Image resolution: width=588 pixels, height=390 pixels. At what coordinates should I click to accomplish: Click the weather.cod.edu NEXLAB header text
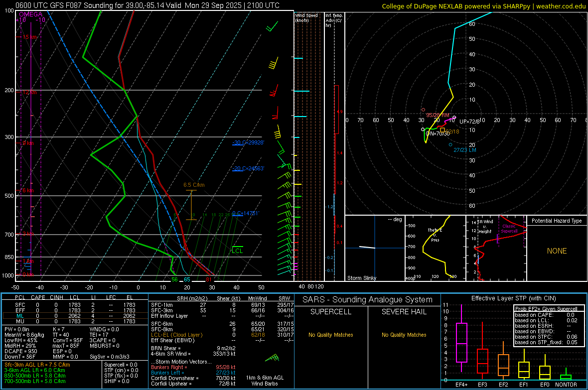[483, 6]
